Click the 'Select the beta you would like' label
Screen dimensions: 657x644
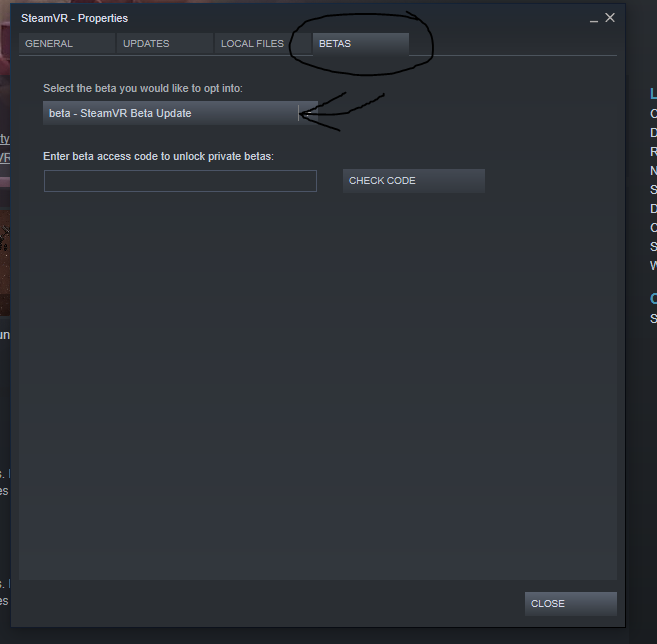[143, 88]
